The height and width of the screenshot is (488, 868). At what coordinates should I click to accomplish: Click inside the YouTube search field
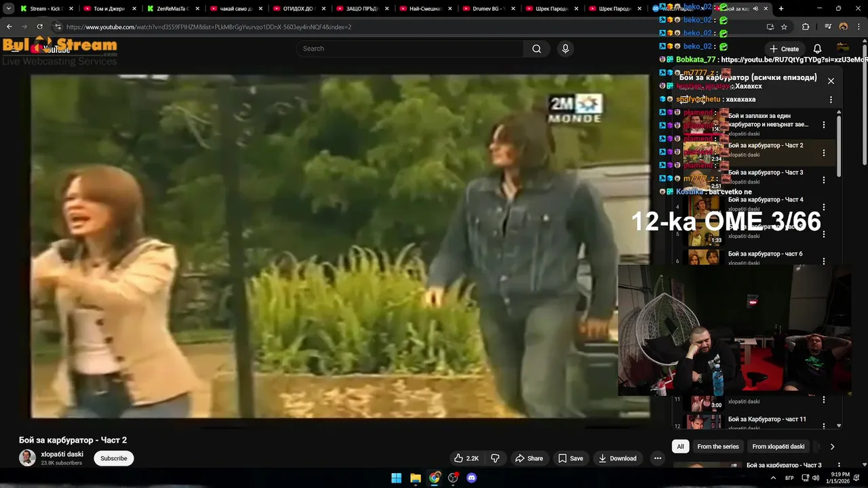click(409, 49)
